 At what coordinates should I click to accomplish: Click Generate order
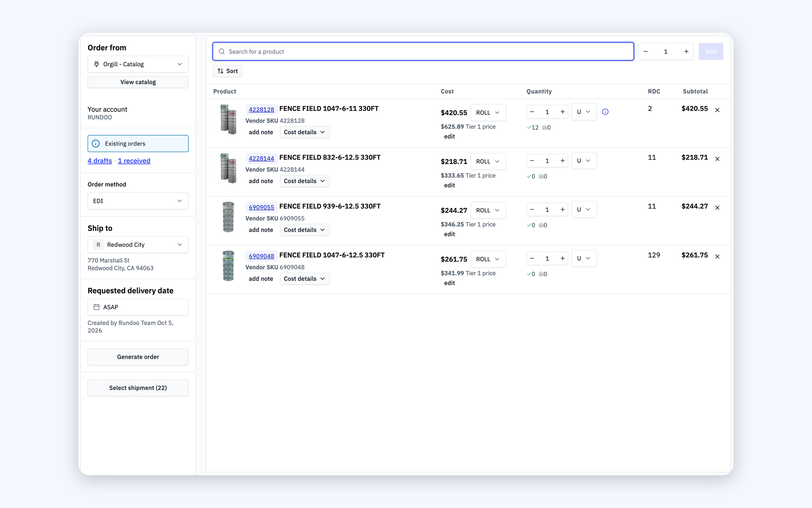tap(138, 357)
